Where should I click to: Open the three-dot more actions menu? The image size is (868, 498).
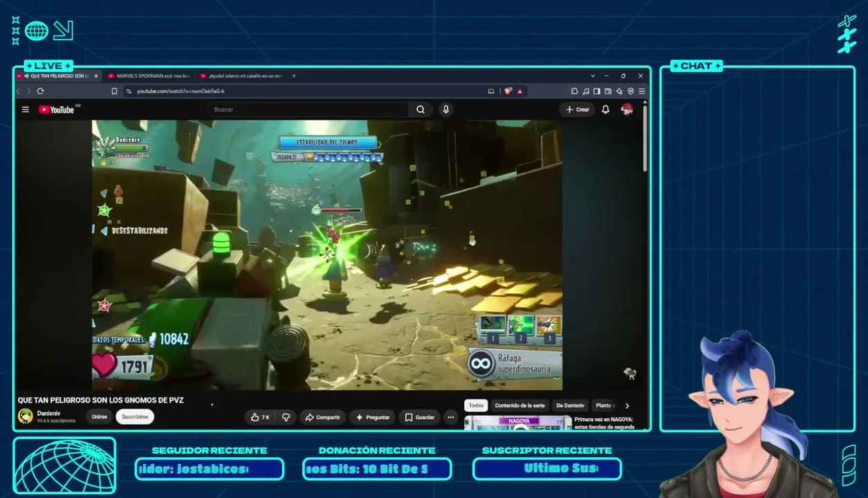[x=451, y=417]
